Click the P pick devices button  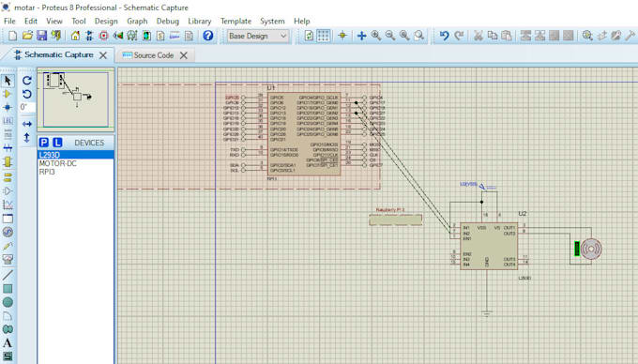pos(44,143)
